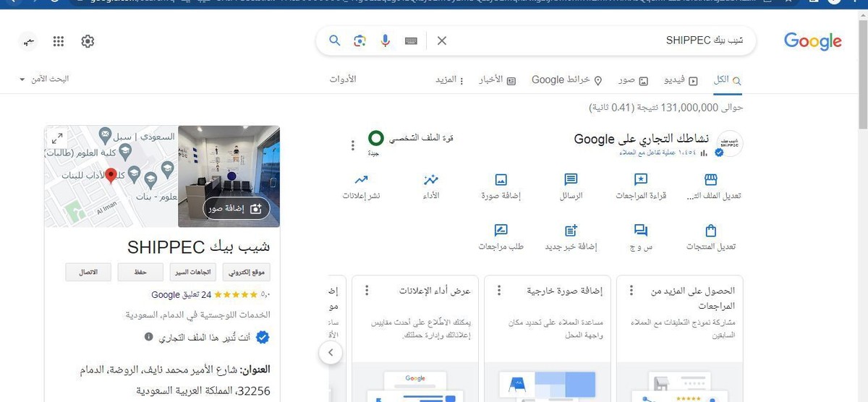This screenshot has width=868, height=402.
Task: Open الحصول على المزيد من المراجعات card
Action: point(679,338)
